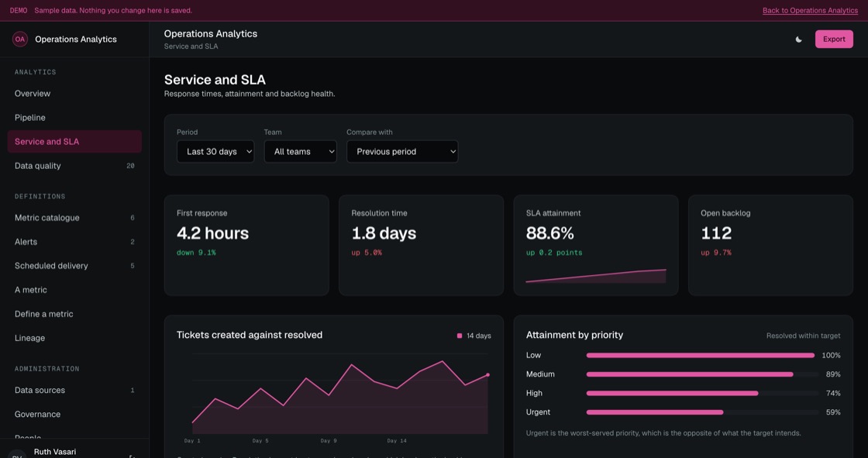Click the Export button
Screen dimensions: 868x458
pyautogui.click(x=834, y=40)
